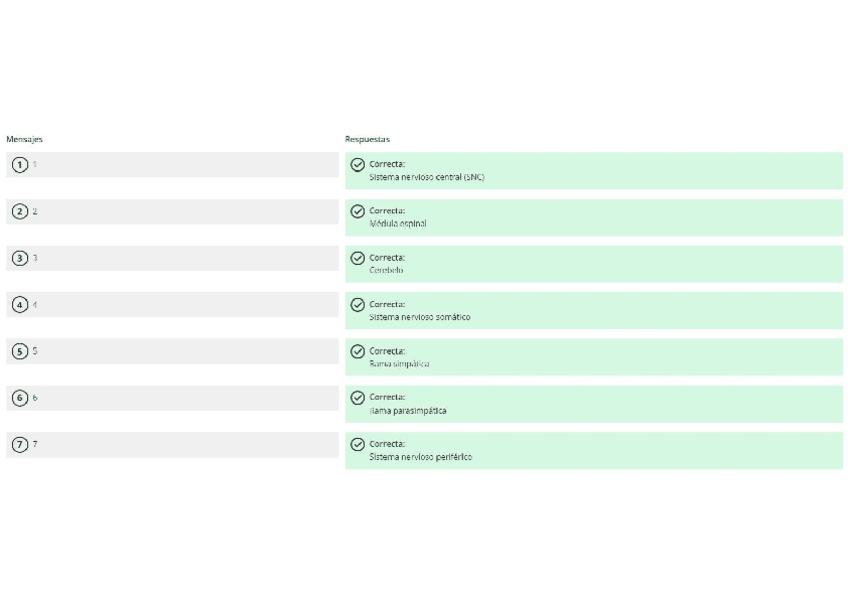Screen dimensions: 848x599
Task: Click checkmark icon beside Médula espinal
Action: point(358,211)
